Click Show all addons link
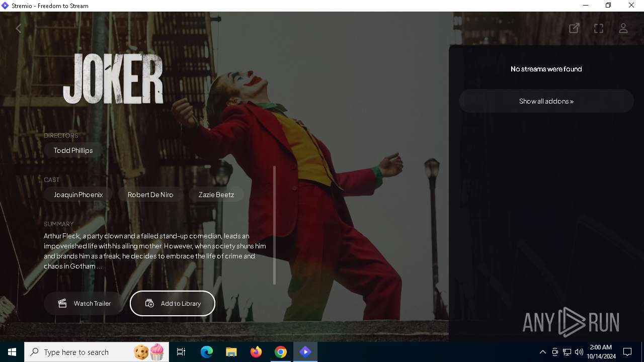Screen dimensions: 644x362 [546, 101]
